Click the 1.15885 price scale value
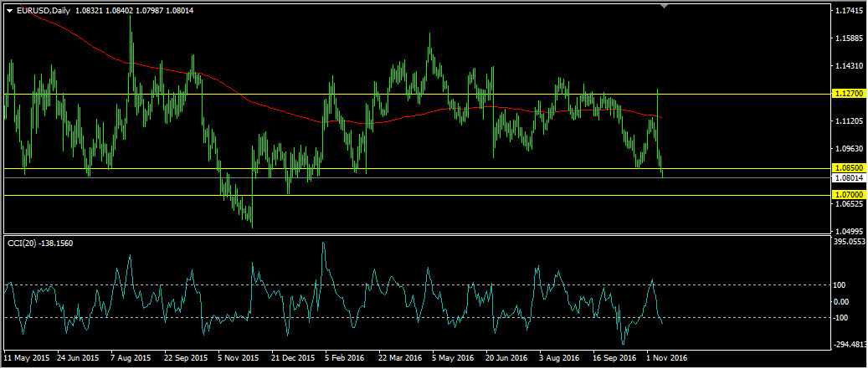The width and height of the screenshot is (868, 369). [x=850, y=38]
